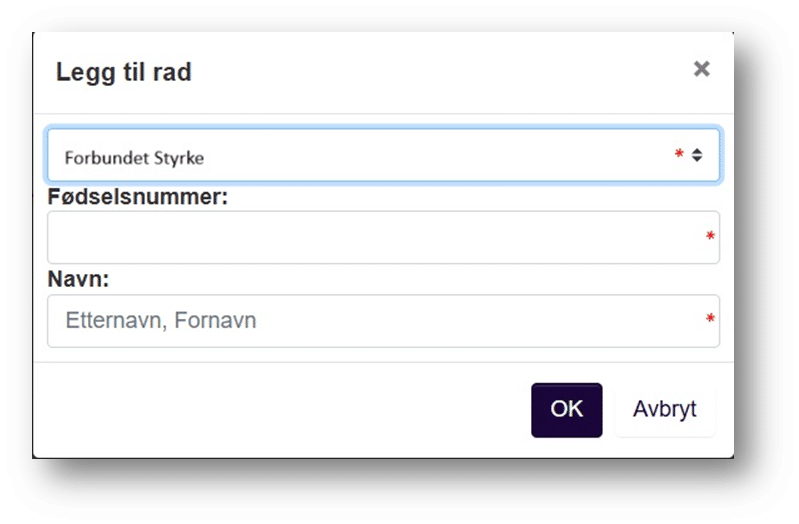Click the empty dialog header beside the title
The image size is (799, 524).
click(x=430, y=72)
